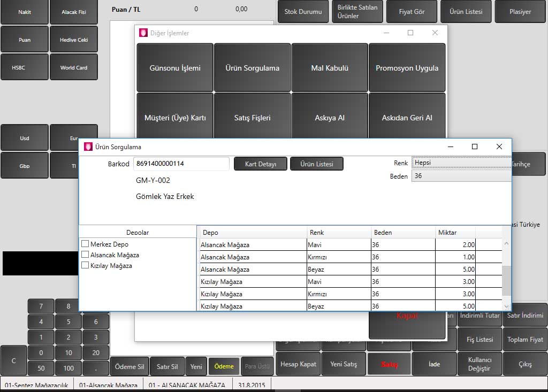The width and height of the screenshot is (548, 392).
Task: Open Müşteri (Üye) Kartı
Action: click(x=175, y=116)
